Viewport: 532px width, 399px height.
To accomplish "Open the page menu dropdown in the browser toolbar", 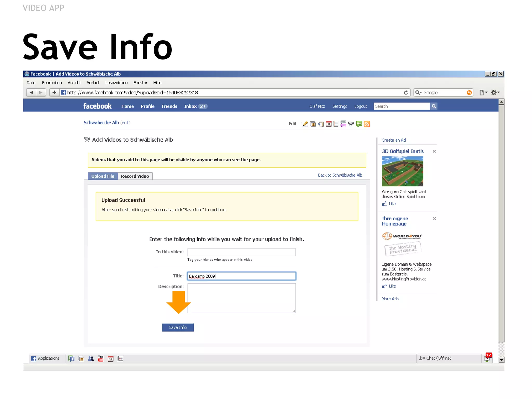I will coord(483,92).
